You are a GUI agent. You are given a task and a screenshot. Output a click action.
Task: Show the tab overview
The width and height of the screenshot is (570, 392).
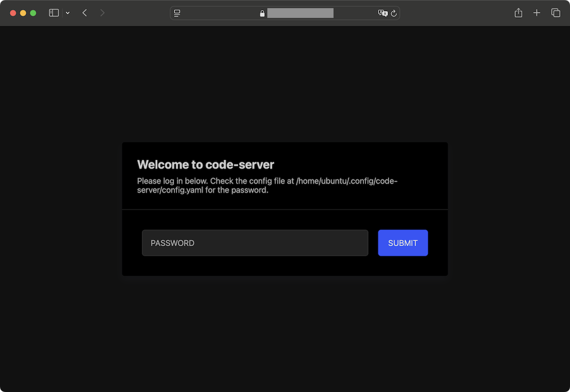(555, 13)
